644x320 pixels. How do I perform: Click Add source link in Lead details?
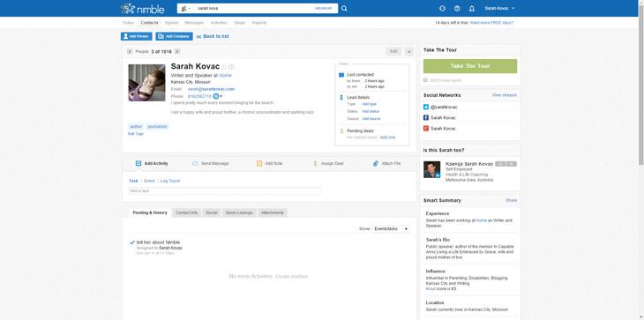[371, 119]
